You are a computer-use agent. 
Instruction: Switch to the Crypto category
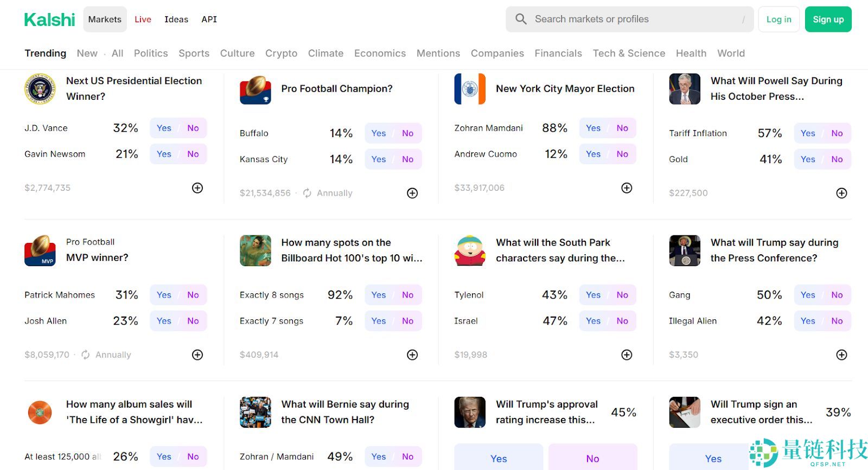pos(281,53)
